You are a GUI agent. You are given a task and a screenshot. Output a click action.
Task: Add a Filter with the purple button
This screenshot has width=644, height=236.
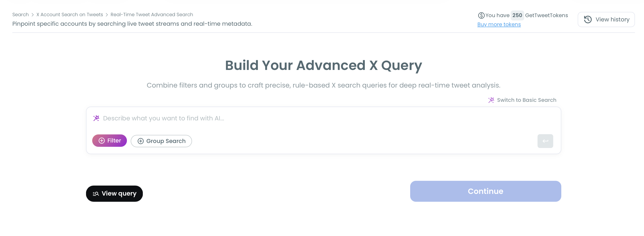coord(110,141)
